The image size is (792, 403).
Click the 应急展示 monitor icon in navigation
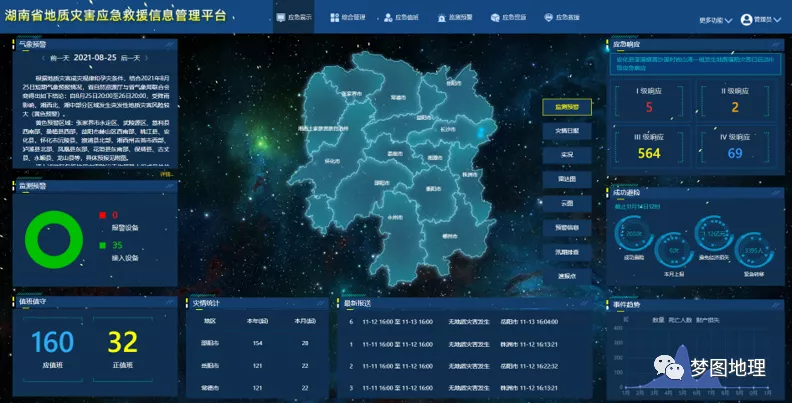pyautogui.click(x=281, y=19)
